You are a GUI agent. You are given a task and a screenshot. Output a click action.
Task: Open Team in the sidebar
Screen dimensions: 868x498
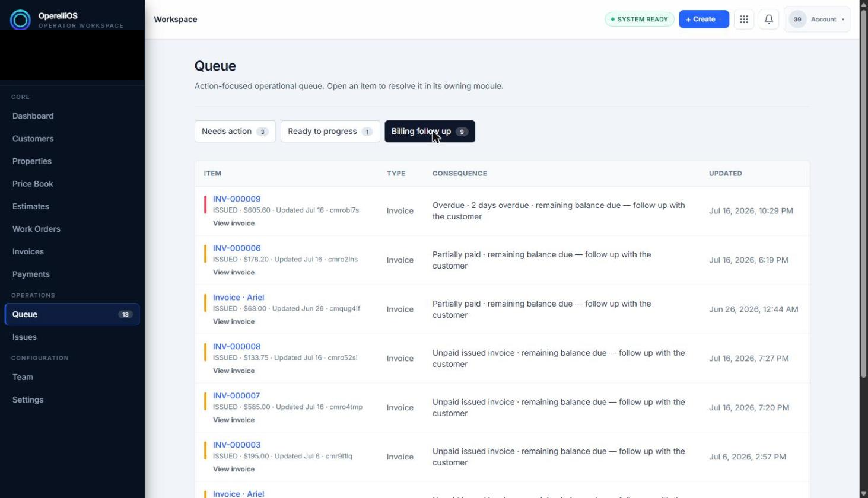pyautogui.click(x=72, y=377)
